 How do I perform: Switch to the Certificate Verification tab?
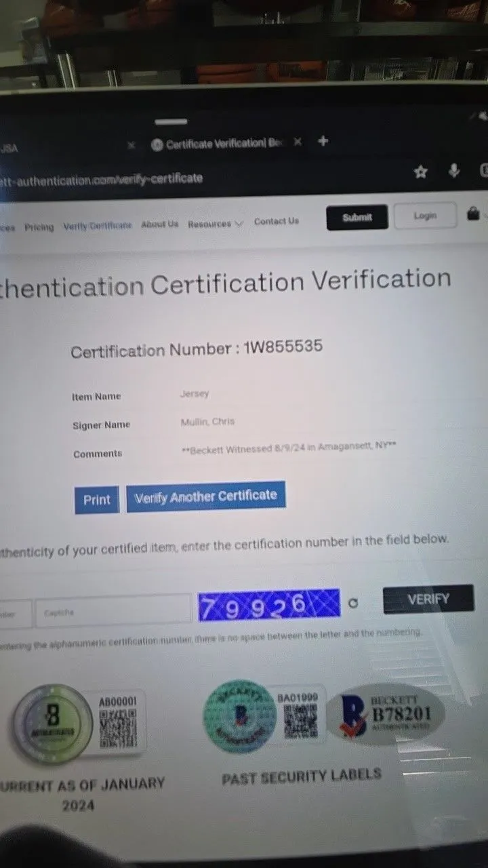click(x=217, y=144)
